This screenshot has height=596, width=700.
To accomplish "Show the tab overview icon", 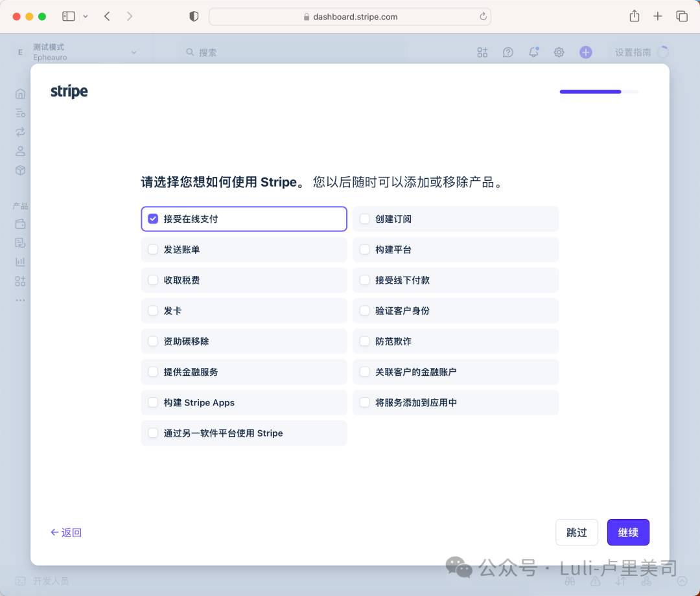I will (x=682, y=16).
